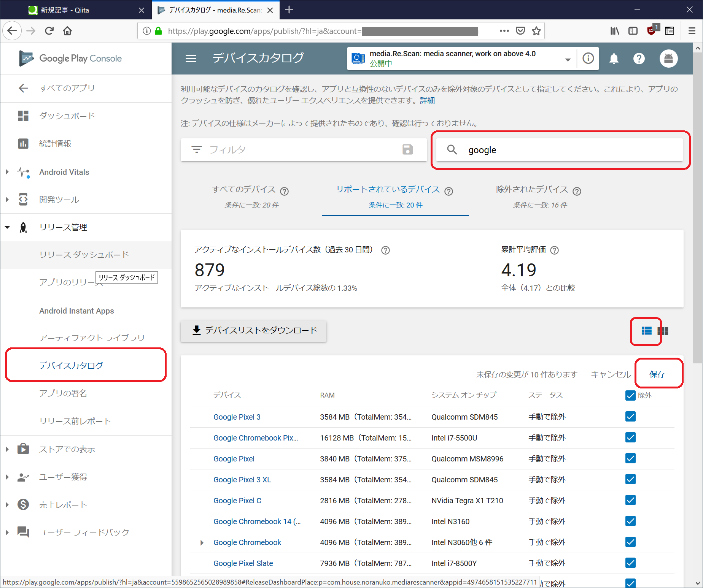Open the Firefox library icon
Image resolution: width=703 pixels, height=588 pixels.
pos(615,31)
